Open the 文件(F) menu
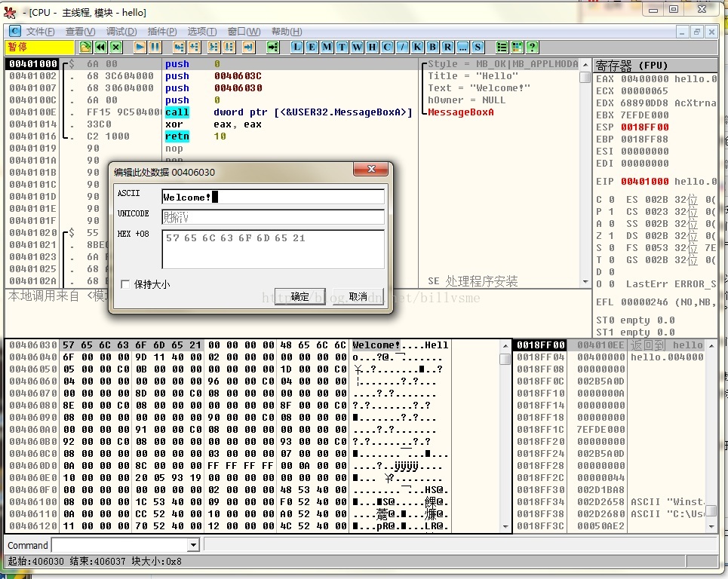The width and height of the screenshot is (728, 579). [x=41, y=32]
